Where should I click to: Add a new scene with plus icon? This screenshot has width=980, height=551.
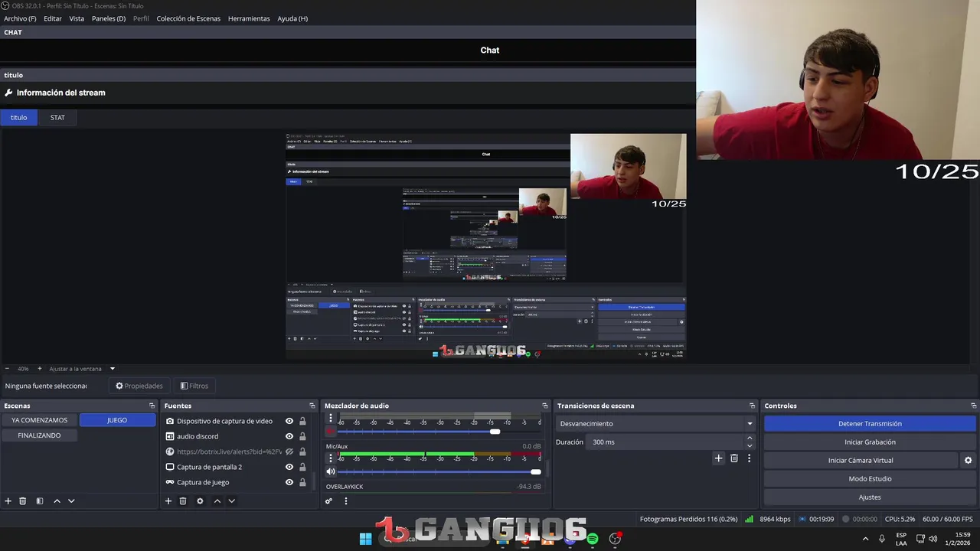pos(8,501)
